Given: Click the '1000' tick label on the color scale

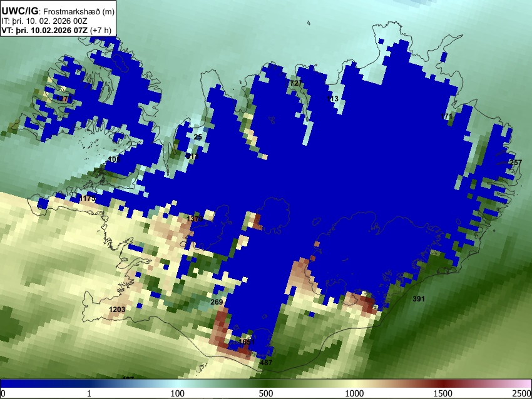Looking at the screenshot, I should 354,393.
